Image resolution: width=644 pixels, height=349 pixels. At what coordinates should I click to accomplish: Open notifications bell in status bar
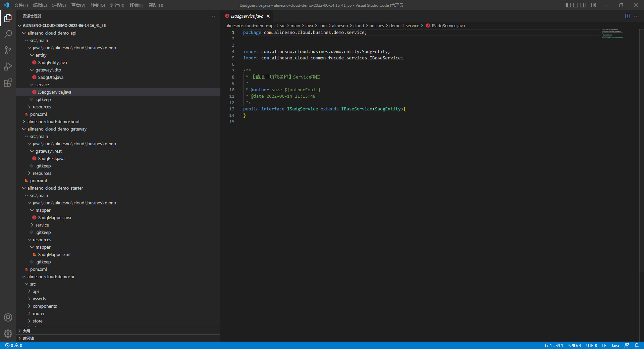(637, 345)
